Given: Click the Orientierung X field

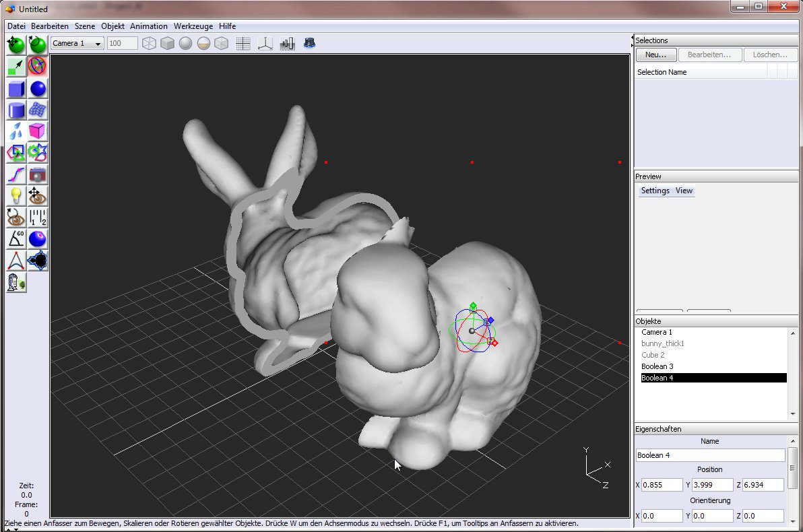Looking at the screenshot, I should [662, 516].
